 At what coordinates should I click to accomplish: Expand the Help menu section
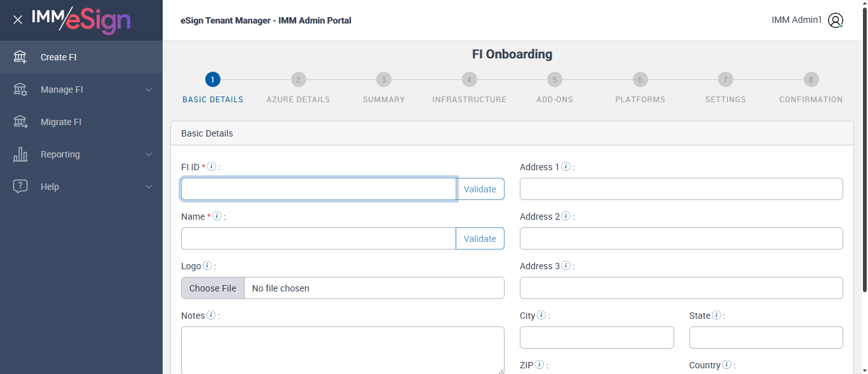(x=149, y=187)
